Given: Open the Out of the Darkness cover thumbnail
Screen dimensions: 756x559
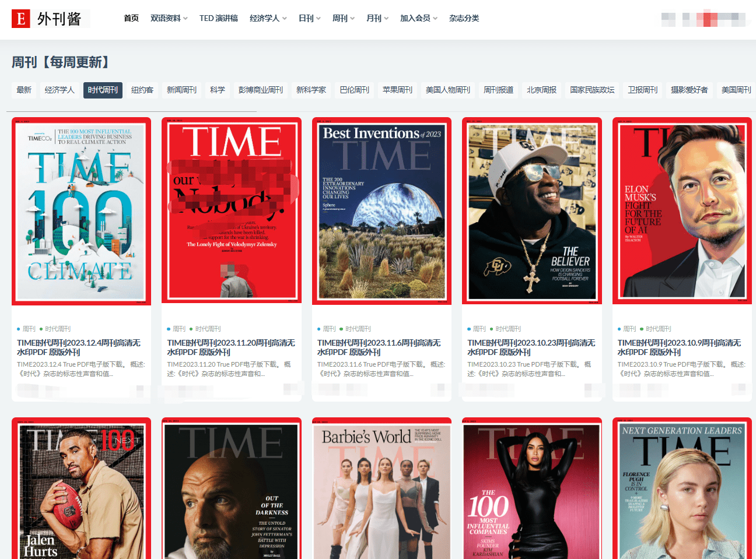Looking at the screenshot, I should click(232, 488).
